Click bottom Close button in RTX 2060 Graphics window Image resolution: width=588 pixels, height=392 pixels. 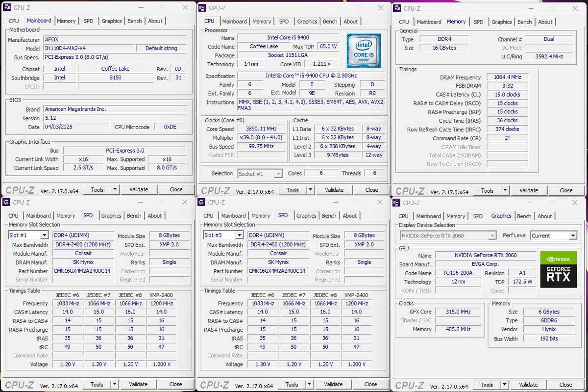point(565,385)
